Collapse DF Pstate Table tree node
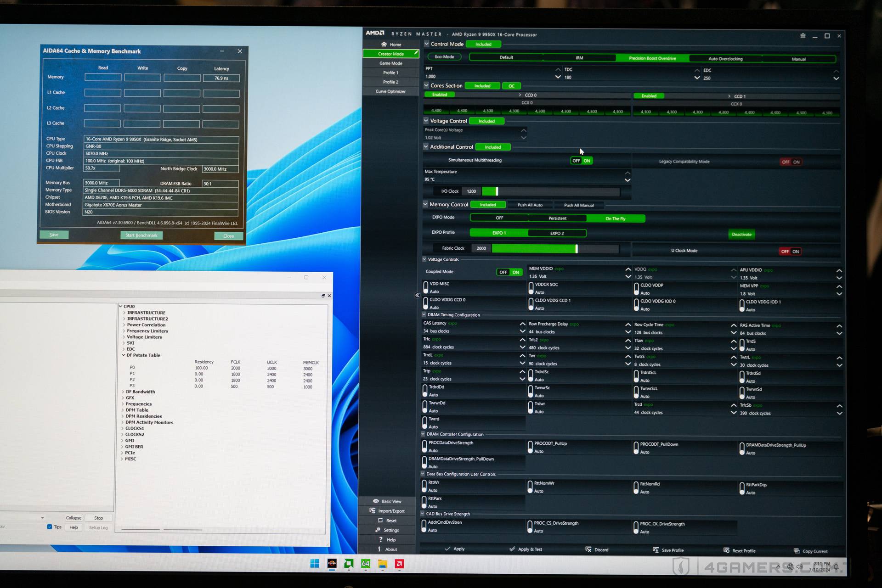 123,355
